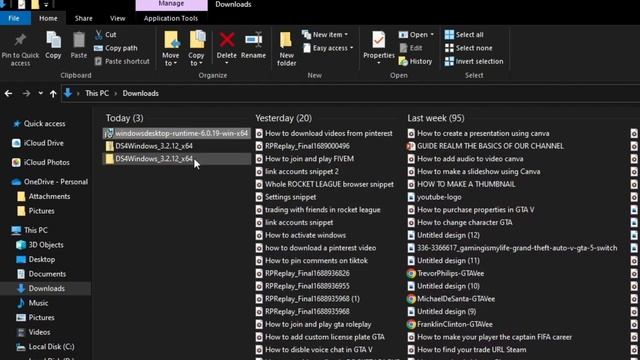640x360 pixels.
Task: Expand the New item menu
Action: pos(325,35)
